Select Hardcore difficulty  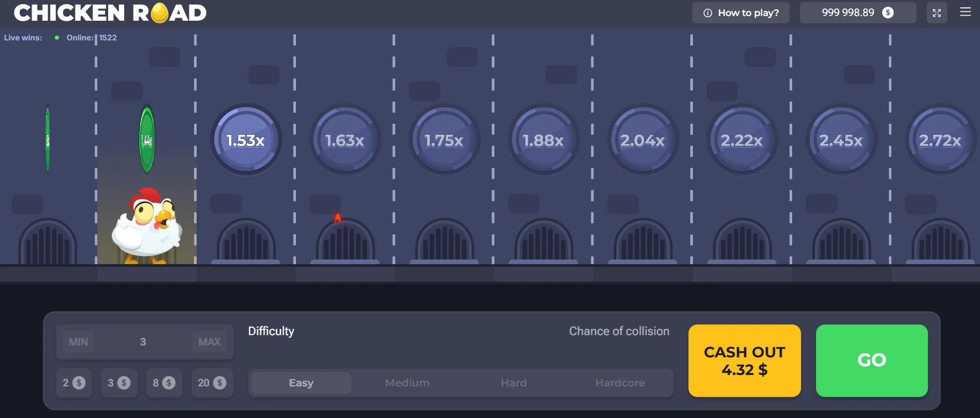[620, 383]
